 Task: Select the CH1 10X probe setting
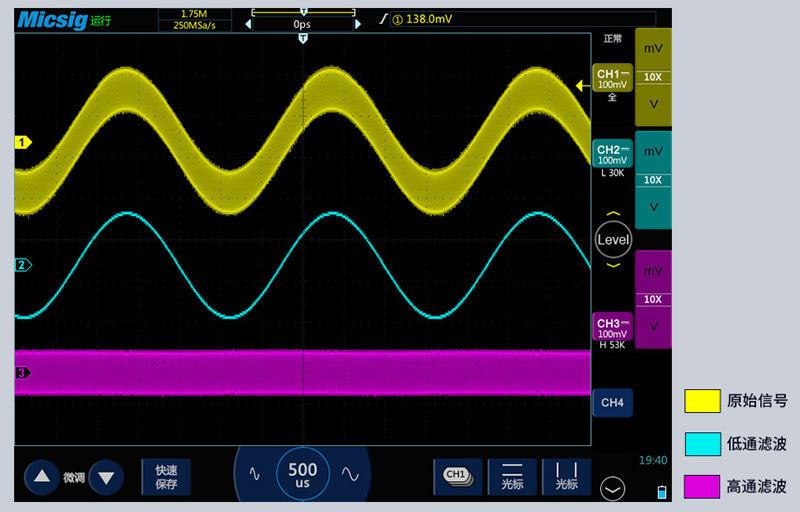pyautogui.click(x=653, y=77)
